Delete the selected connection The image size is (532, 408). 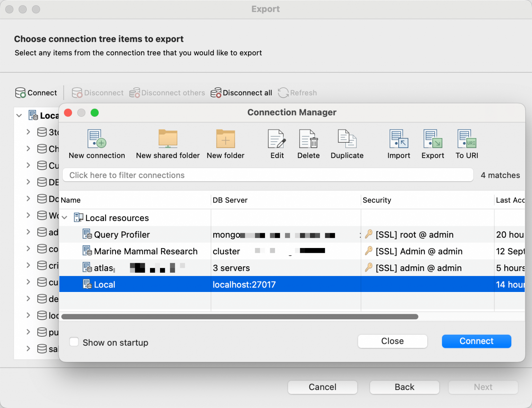pos(308,139)
